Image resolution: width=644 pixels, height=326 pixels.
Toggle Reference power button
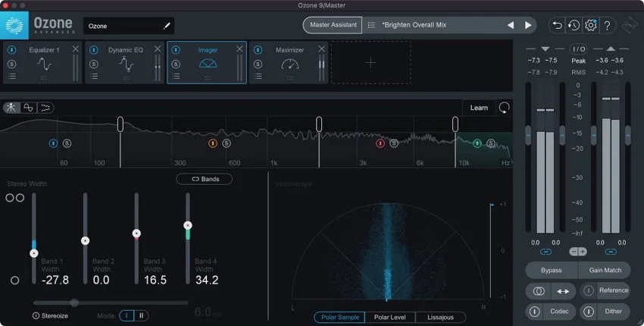coord(589,290)
